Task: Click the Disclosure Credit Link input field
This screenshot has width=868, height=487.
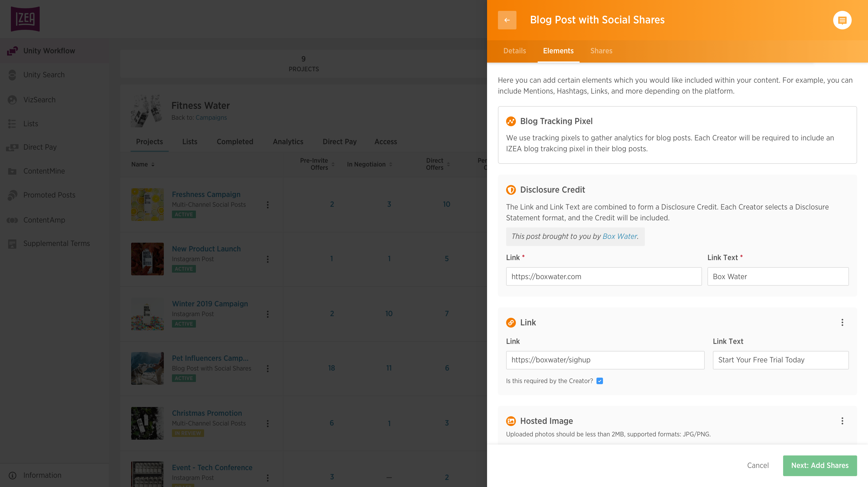Action: click(604, 276)
